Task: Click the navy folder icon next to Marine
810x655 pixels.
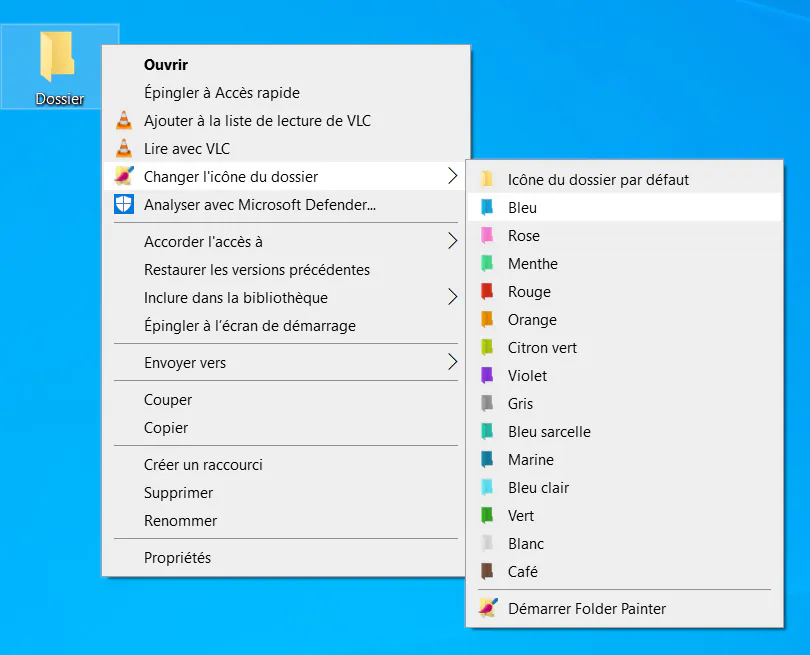Action: [487, 459]
